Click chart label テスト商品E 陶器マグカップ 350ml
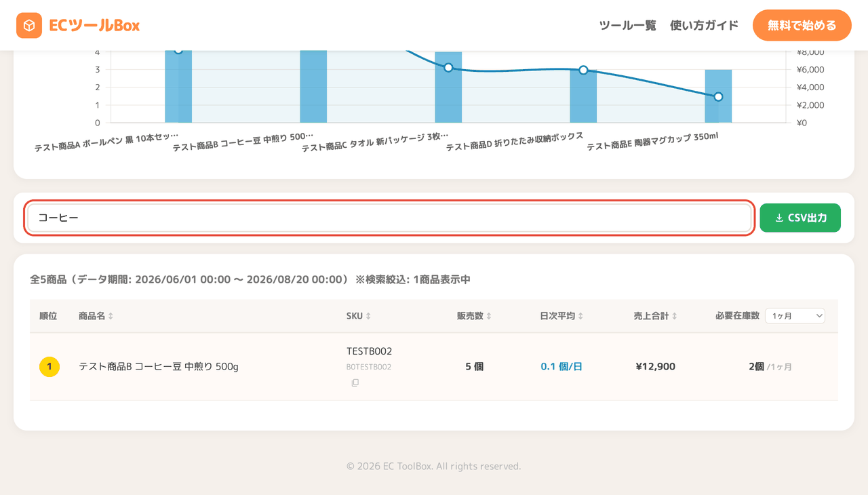Screen dimensions: 868x495 pos(652,142)
